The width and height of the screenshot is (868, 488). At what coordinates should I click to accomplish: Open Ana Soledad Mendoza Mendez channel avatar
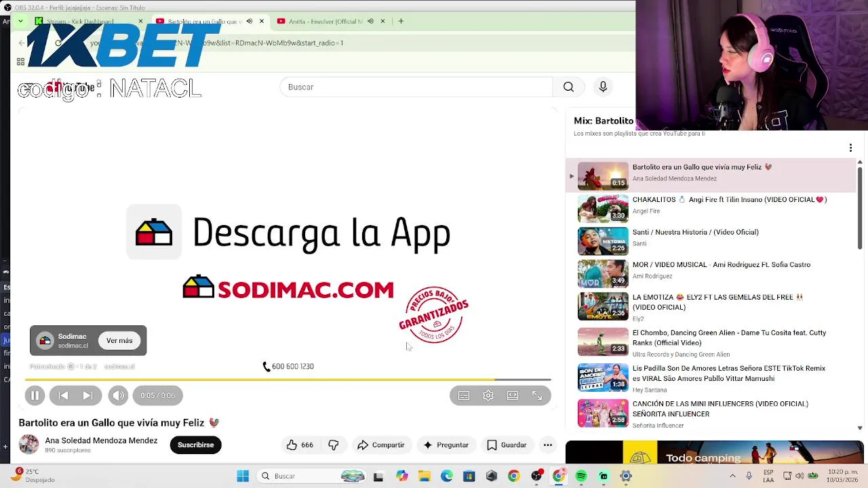[x=28, y=445]
